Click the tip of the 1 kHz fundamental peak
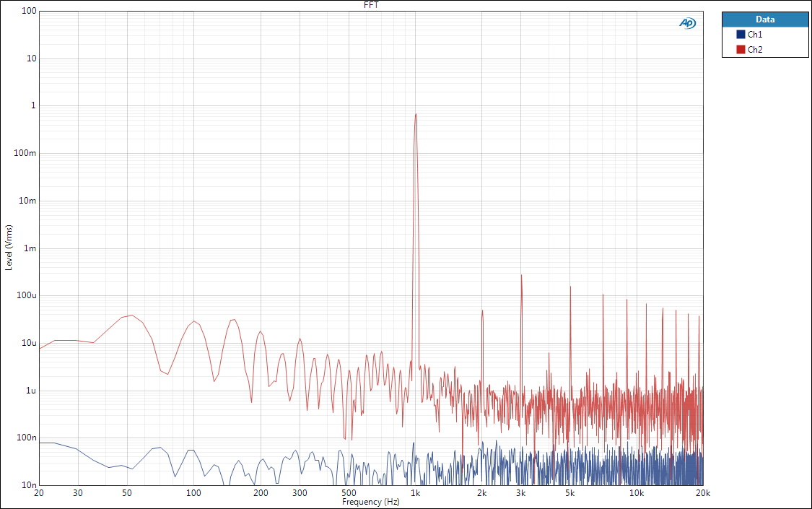The width and height of the screenshot is (812, 509). [416, 114]
